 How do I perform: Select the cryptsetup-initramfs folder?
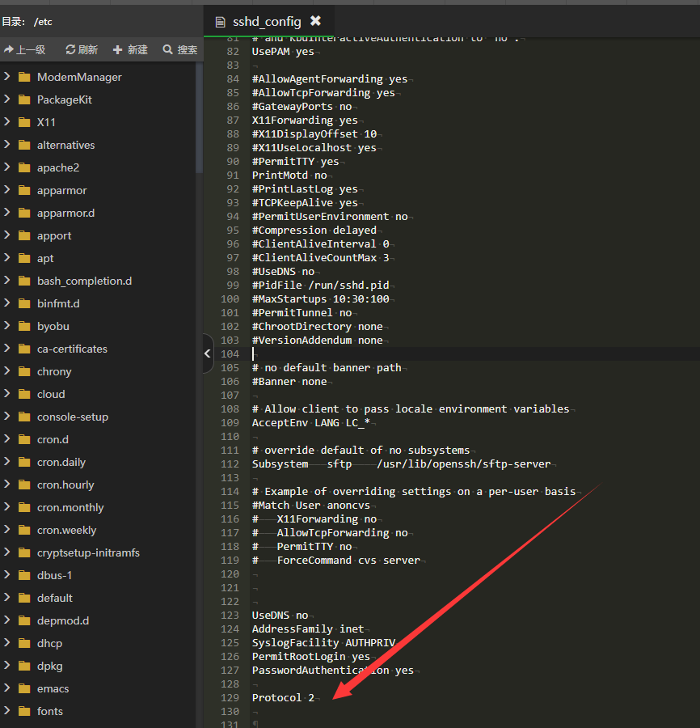[88, 553]
